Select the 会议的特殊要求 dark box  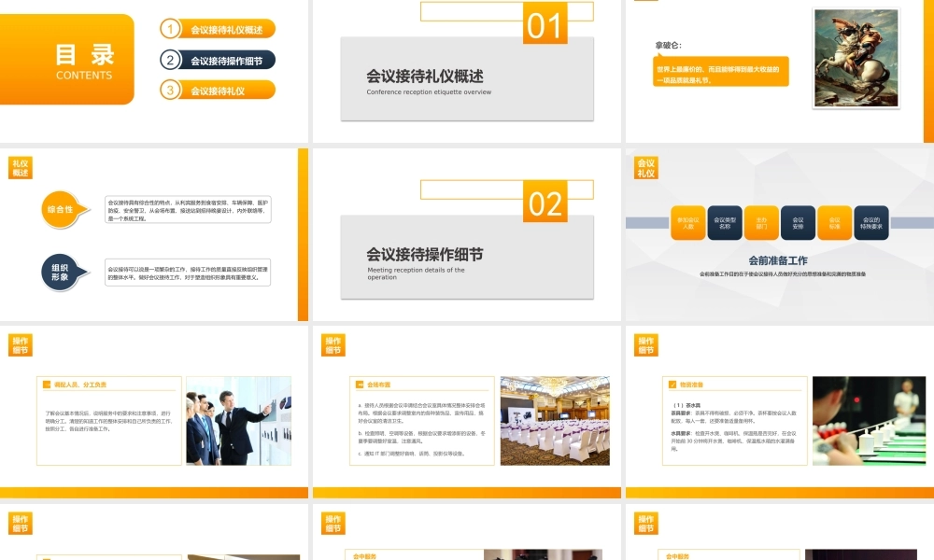[x=871, y=223]
